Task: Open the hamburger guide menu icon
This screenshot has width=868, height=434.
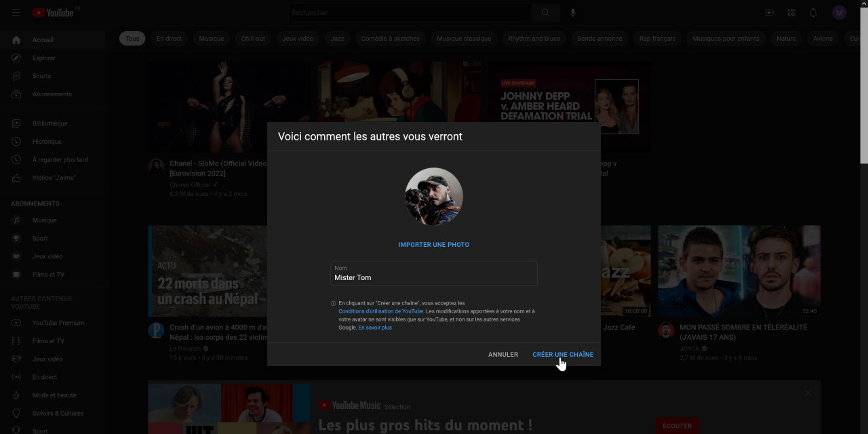Action: point(16,13)
